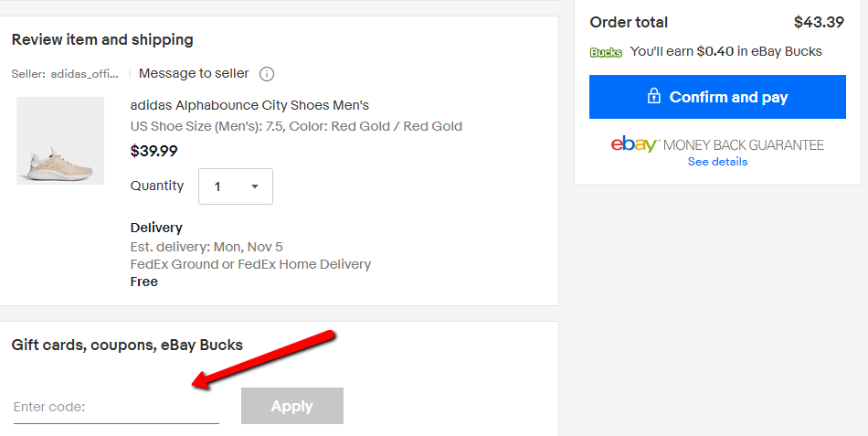Focus the Enter code input field
The image size is (868, 436).
tap(116, 407)
